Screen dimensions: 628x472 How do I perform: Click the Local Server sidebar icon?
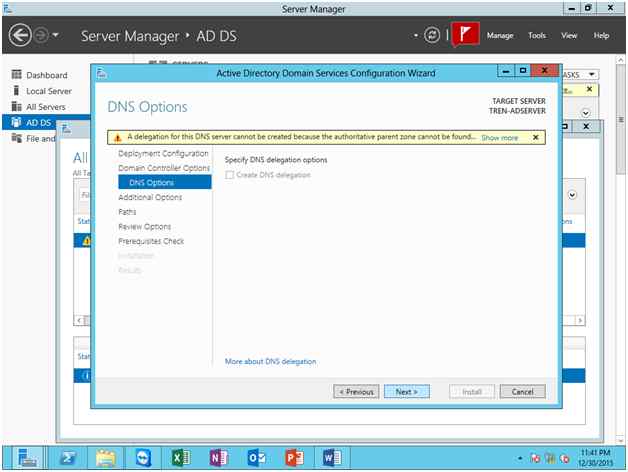point(16,91)
